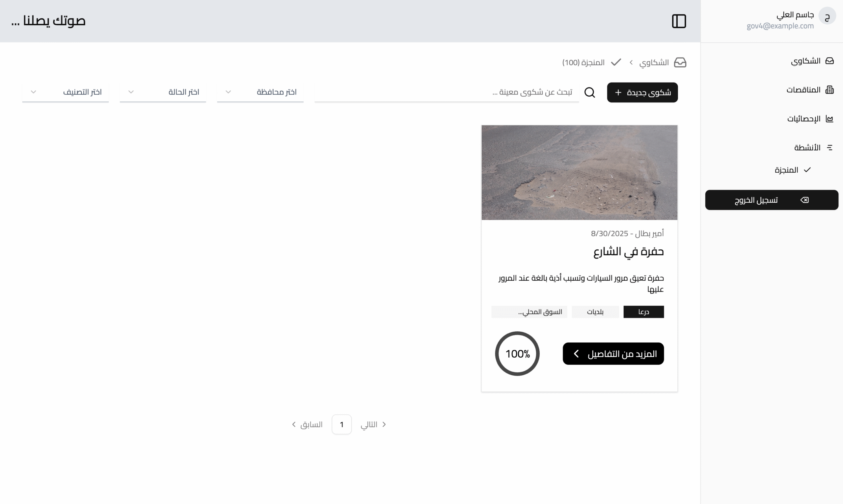Click the تسجيل الخروج logout button
This screenshot has width=843, height=504.
point(771,200)
